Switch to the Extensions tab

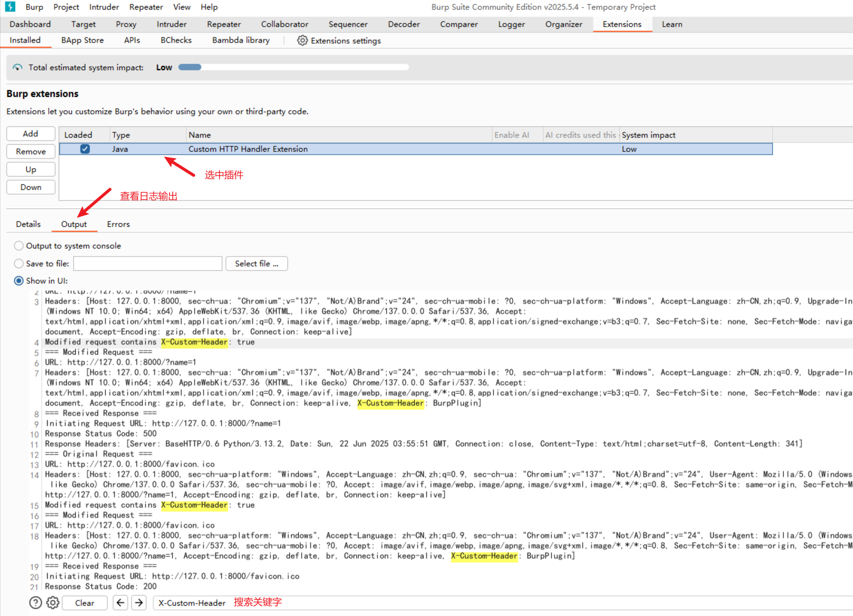coord(622,24)
